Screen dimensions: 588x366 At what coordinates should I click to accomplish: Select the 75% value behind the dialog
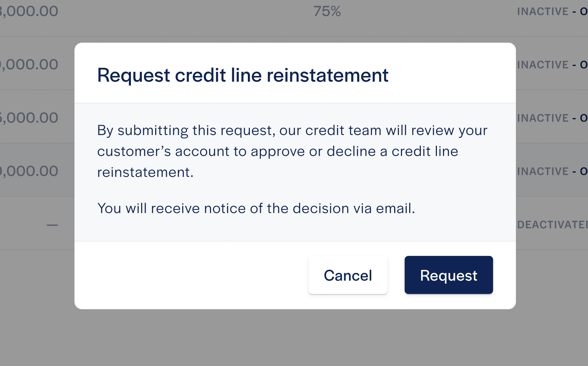click(327, 12)
